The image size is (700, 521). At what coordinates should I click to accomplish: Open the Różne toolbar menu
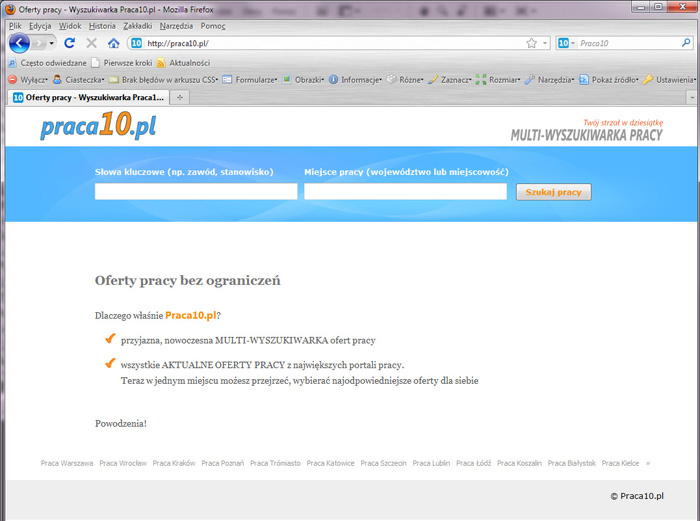[x=405, y=80]
